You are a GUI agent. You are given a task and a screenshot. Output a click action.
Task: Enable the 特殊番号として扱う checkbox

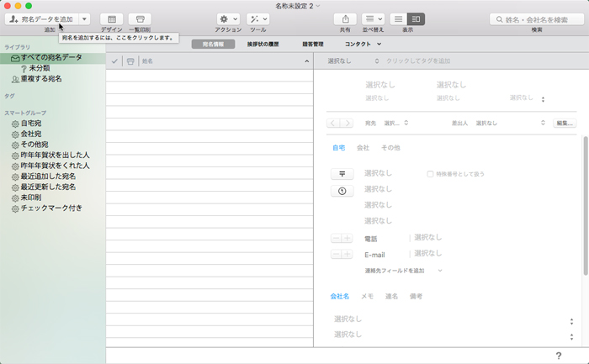pyautogui.click(x=431, y=173)
